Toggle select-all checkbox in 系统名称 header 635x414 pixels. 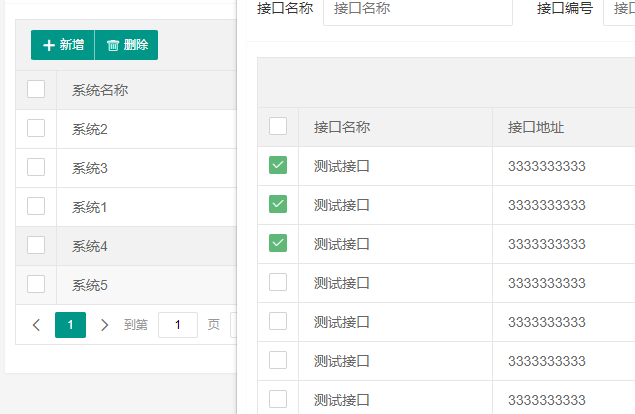[36, 90]
